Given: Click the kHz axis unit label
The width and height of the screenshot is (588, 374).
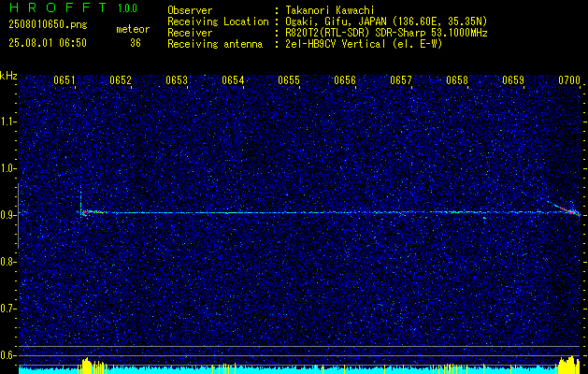Looking at the screenshot, I should pyautogui.click(x=8, y=76).
